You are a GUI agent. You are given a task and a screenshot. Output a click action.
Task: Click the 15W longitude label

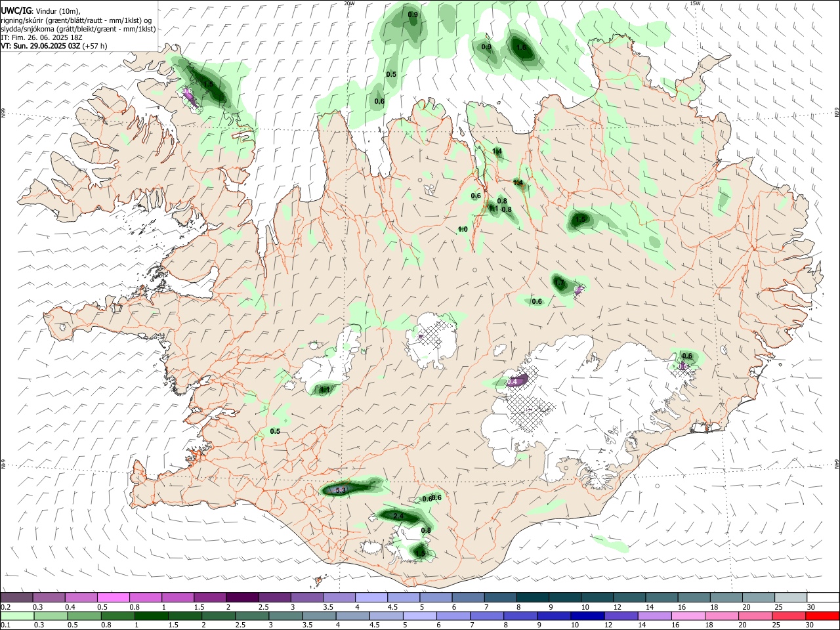[695, 3]
